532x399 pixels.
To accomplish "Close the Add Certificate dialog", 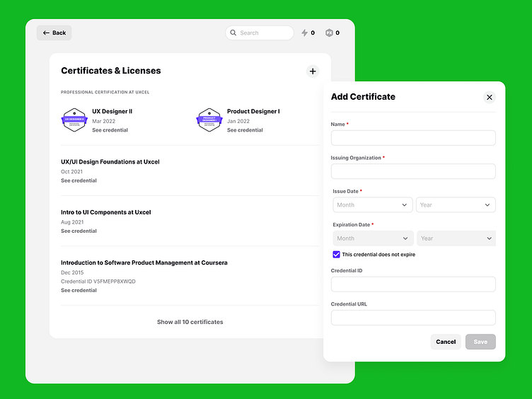I will (490, 98).
